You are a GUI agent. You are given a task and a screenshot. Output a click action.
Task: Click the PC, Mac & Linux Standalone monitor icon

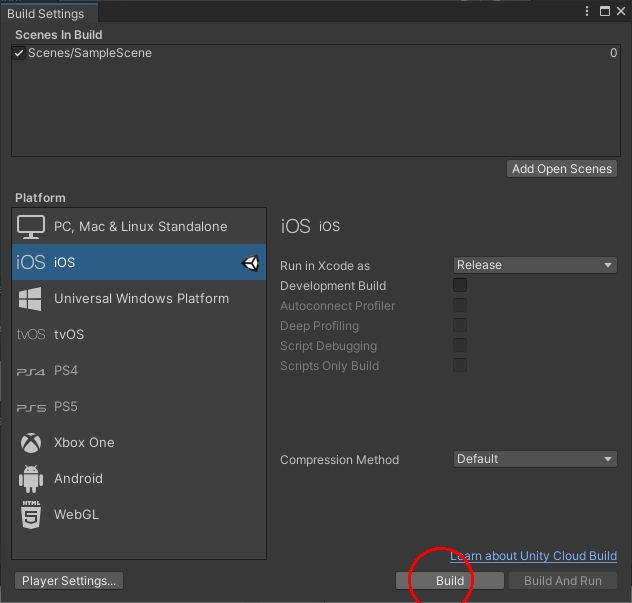pyautogui.click(x=31, y=227)
